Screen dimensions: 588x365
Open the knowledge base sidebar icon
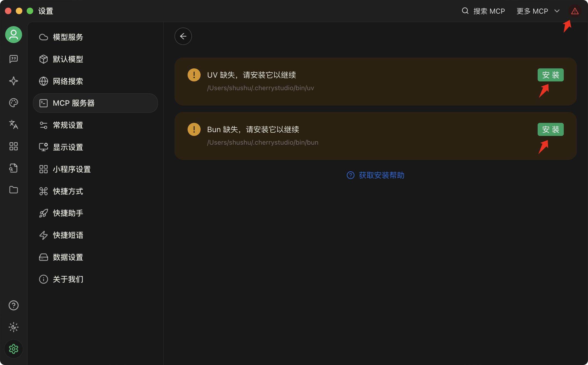tap(14, 168)
